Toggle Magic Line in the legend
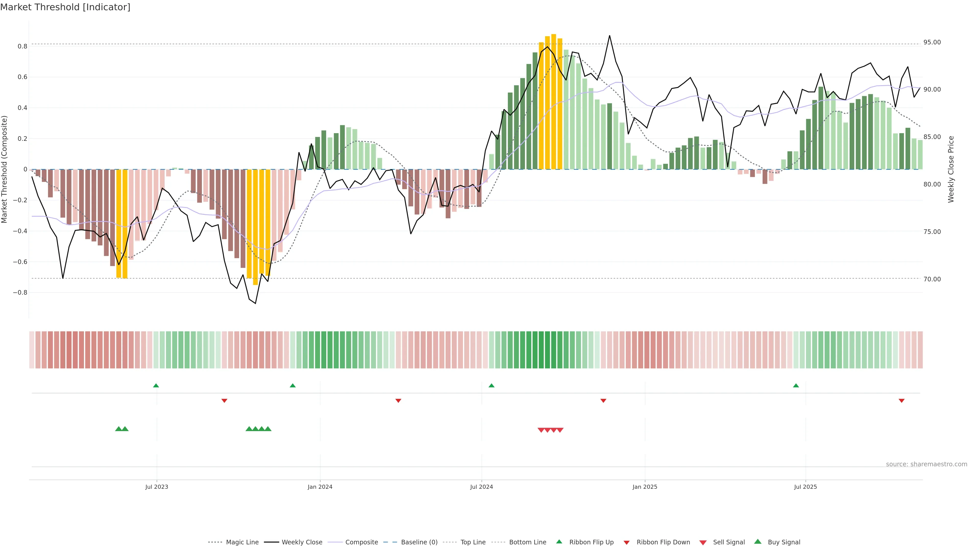 [x=242, y=542]
